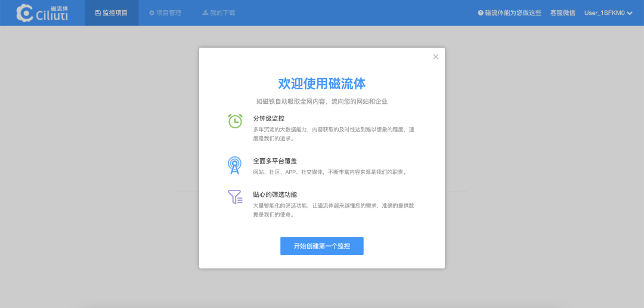Click the question mark help icon
The width and height of the screenshot is (644, 308).
(481, 13)
